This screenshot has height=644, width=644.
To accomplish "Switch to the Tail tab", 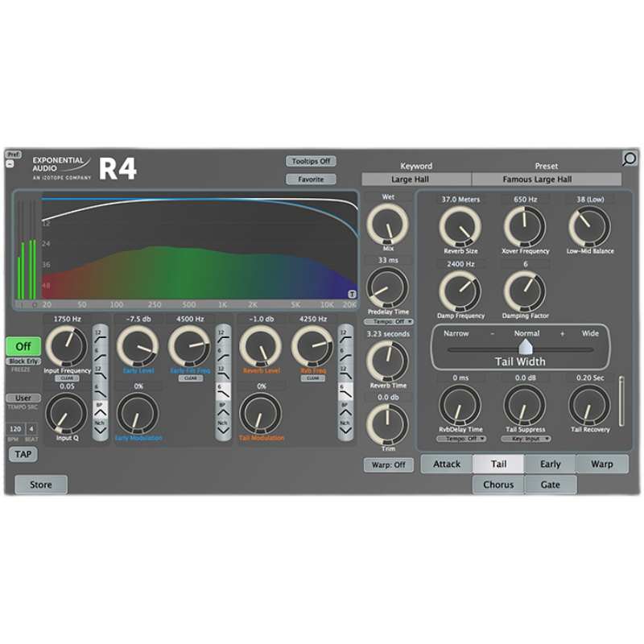I will (x=498, y=464).
